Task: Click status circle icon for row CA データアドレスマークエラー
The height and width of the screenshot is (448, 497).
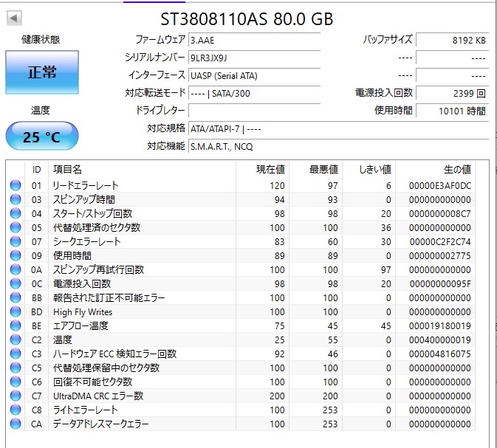Action: [16, 424]
